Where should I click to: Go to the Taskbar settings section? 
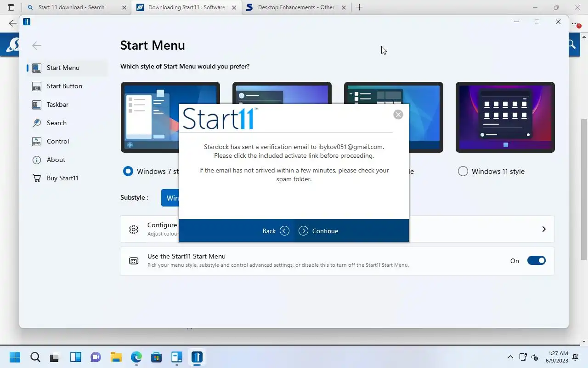pyautogui.click(x=67, y=104)
